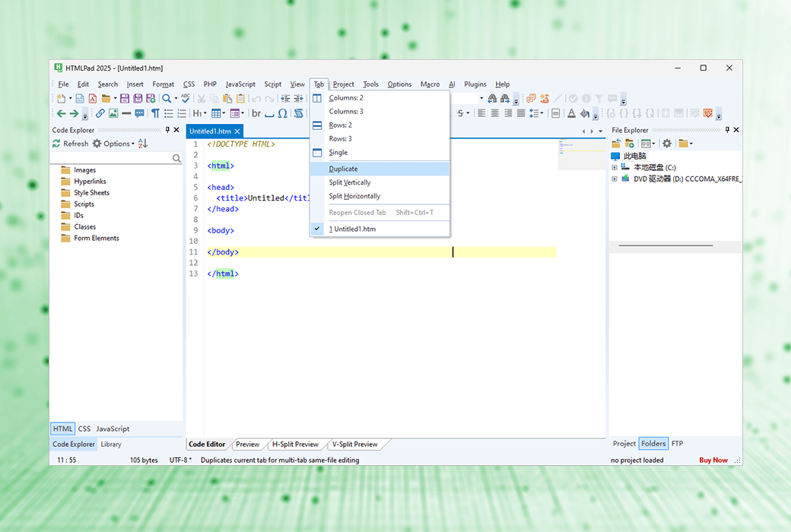Insert numbered list icon
Viewport: 791px width, 532px height.
click(x=182, y=113)
